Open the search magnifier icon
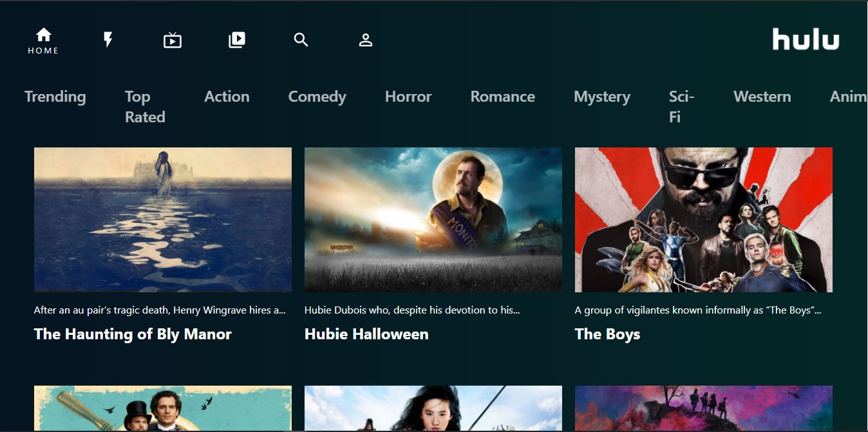Screen dimensions: 868x432 (301, 40)
